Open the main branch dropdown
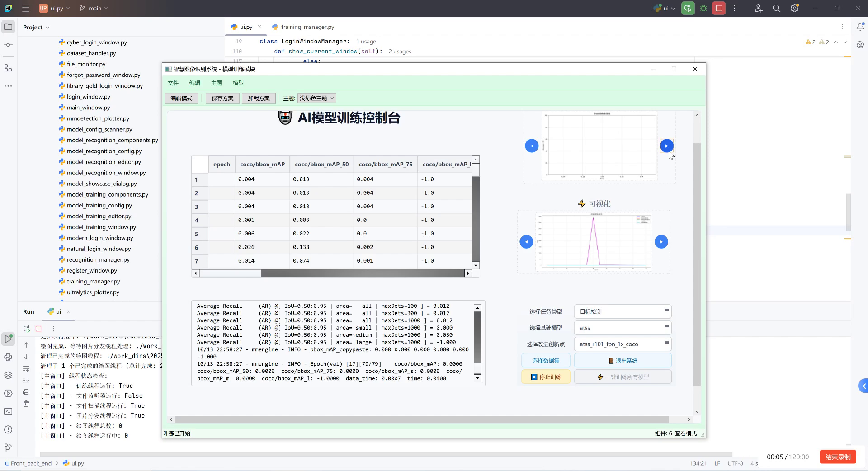 pos(94,8)
